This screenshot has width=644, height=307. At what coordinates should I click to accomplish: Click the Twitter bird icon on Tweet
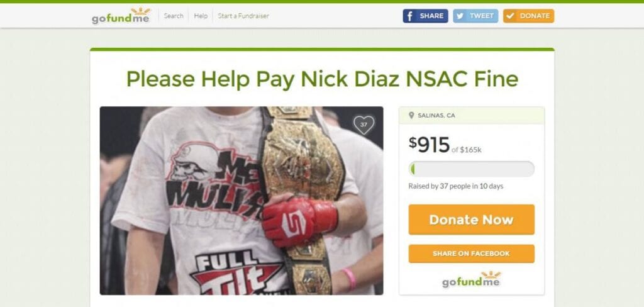pos(460,16)
